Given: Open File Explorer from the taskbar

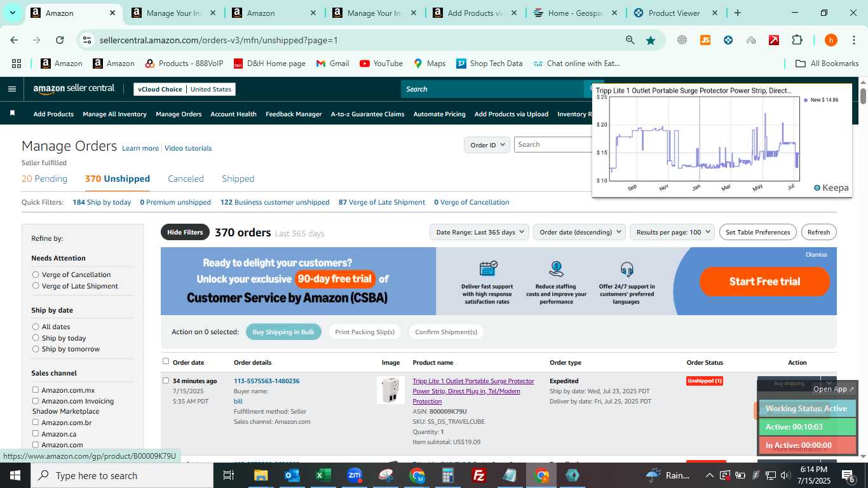Looking at the screenshot, I should pos(261,475).
